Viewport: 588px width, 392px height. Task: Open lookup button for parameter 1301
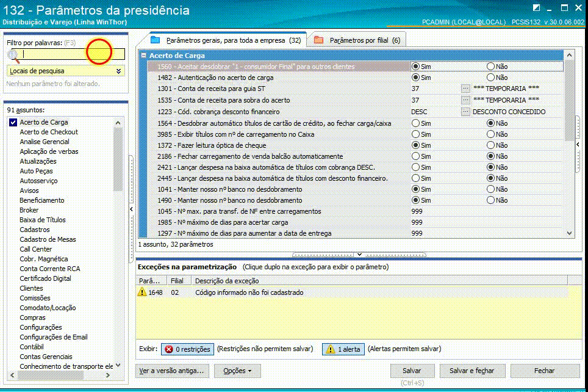(465, 89)
